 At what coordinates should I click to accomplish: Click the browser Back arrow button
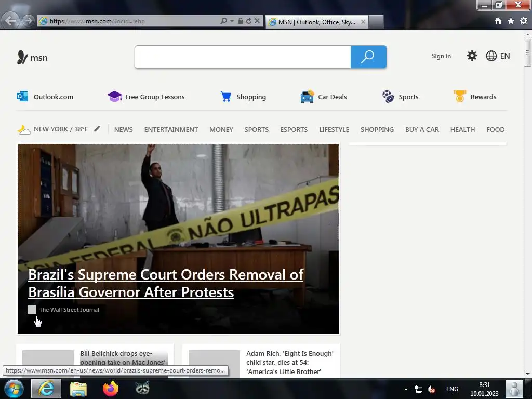10,21
